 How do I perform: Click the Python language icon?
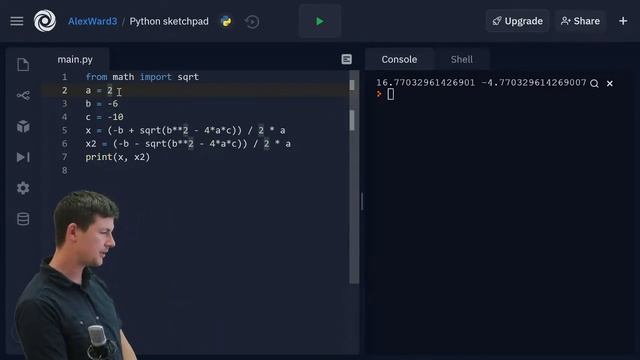(x=226, y=21)
